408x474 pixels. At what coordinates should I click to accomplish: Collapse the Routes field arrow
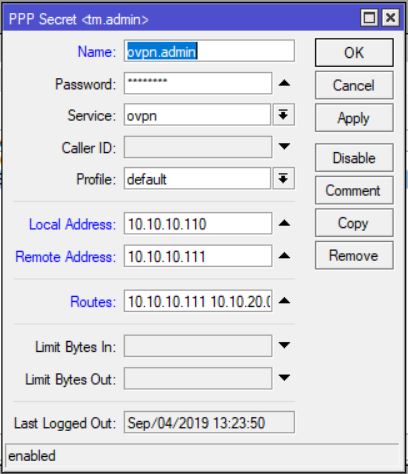tap(284, 301)
